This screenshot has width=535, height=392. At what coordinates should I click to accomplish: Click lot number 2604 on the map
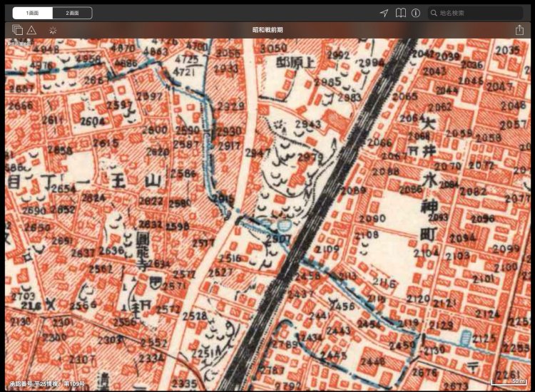[92, 122]
